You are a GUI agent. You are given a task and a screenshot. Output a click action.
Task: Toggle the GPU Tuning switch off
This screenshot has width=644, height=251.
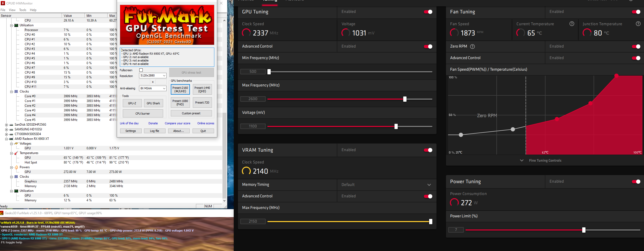click(428, 12)
